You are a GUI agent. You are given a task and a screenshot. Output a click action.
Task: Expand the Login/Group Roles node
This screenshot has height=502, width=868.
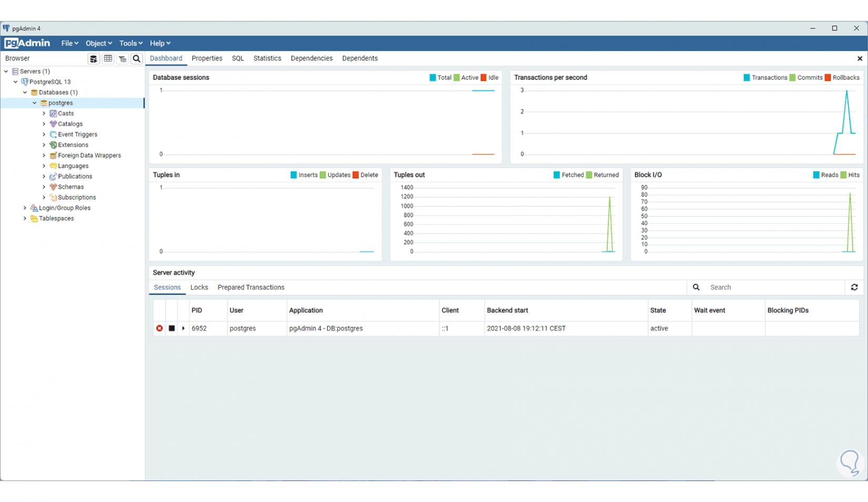pyautogui.click(x=25, y=208)
